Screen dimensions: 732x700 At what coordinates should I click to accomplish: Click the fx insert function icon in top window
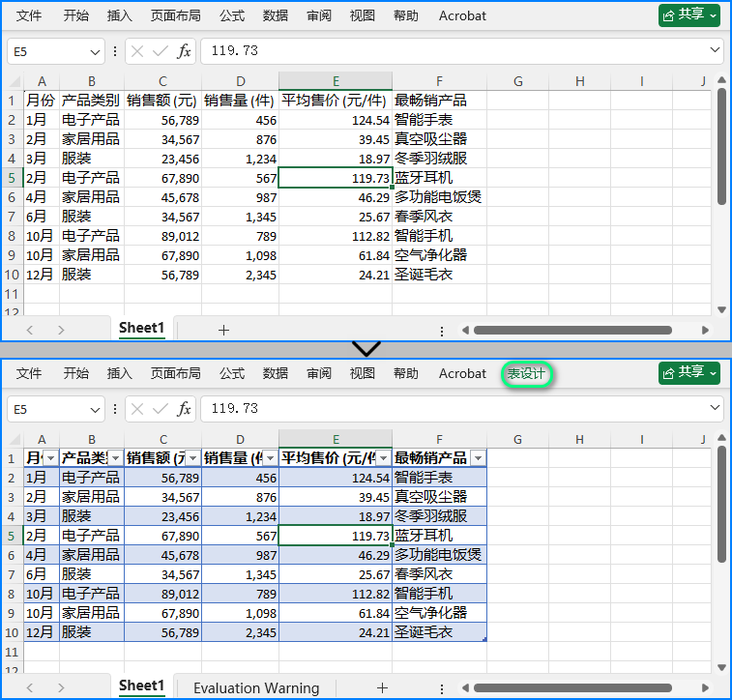184,51
